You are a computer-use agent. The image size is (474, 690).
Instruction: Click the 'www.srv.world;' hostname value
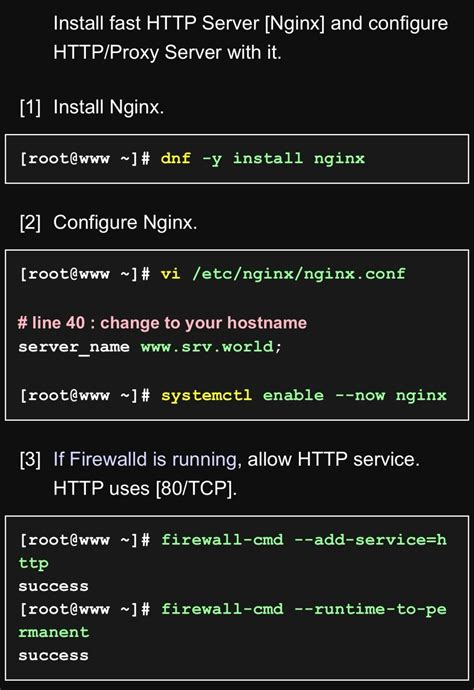211,347
